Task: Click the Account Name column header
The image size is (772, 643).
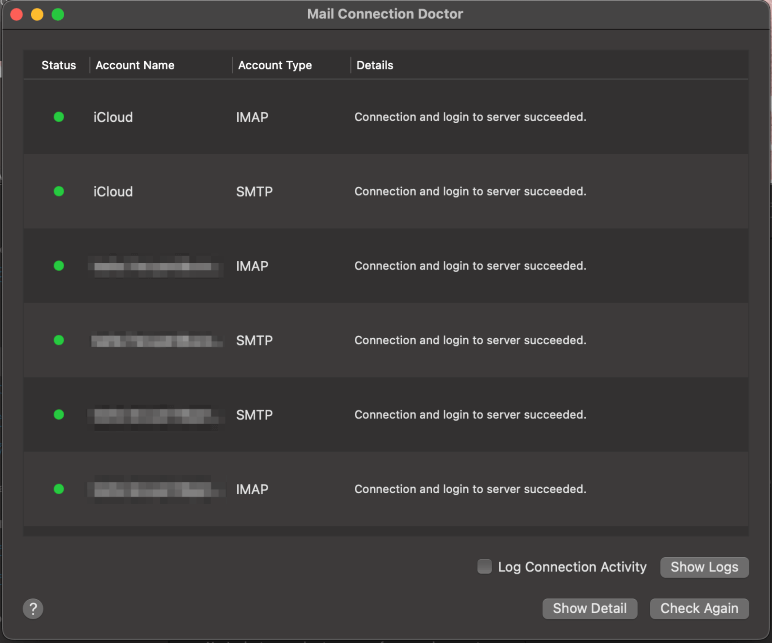Action: point(135,65)
